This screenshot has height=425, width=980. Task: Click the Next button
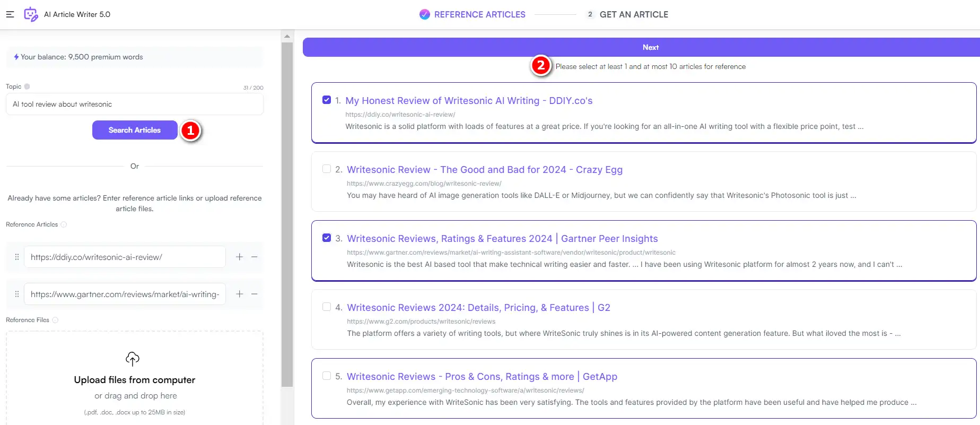tap(641, 47)
